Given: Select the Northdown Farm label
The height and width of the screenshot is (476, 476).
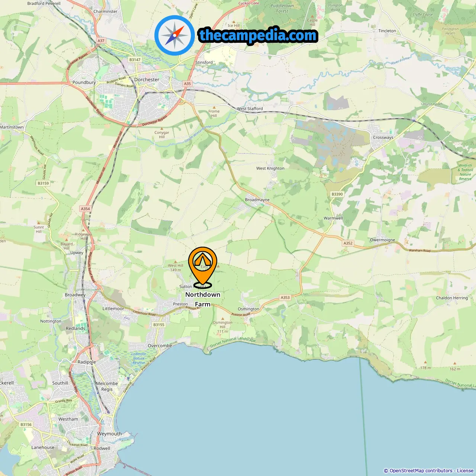Looking at the screenshot, I should tap(203, 299).
